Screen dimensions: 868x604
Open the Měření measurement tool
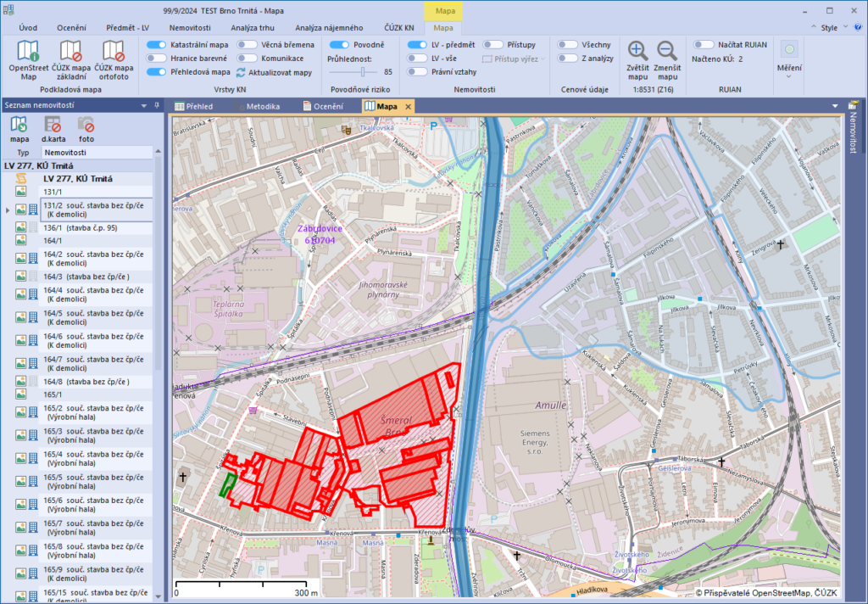[789, 55]
